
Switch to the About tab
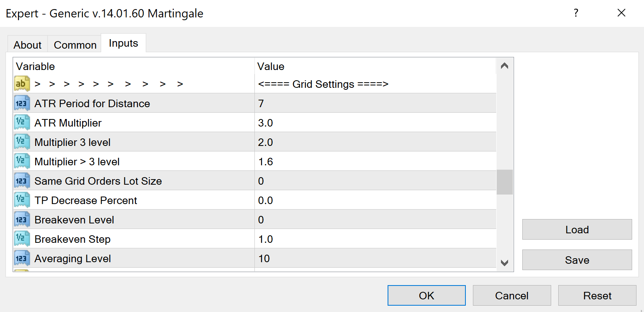(28, 45)
